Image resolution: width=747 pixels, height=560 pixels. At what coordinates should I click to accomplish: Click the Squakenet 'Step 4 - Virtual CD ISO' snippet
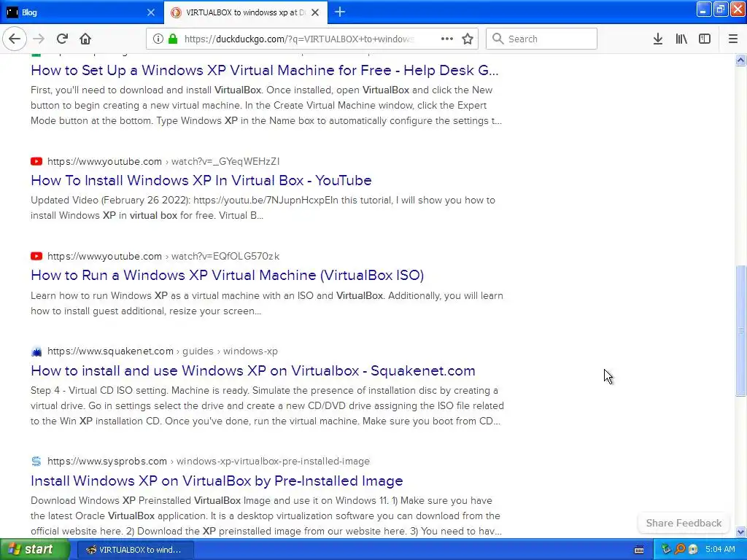(x=267, y=405)
